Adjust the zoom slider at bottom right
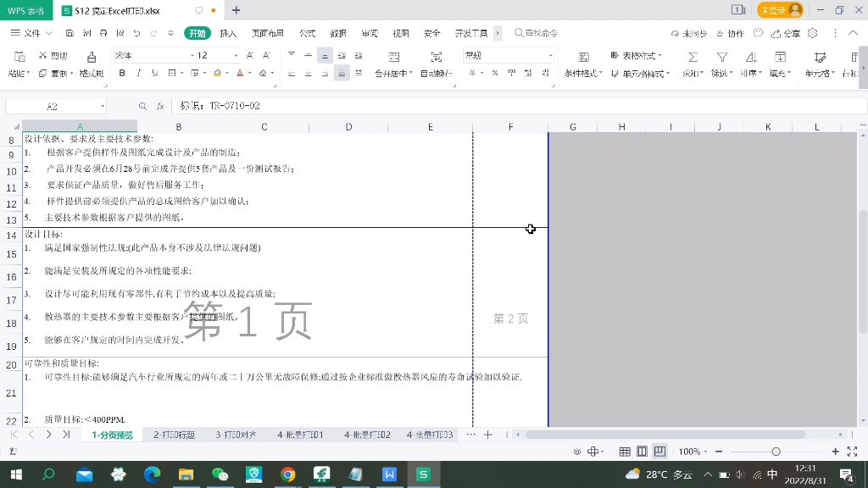 (x=776, y=452)
